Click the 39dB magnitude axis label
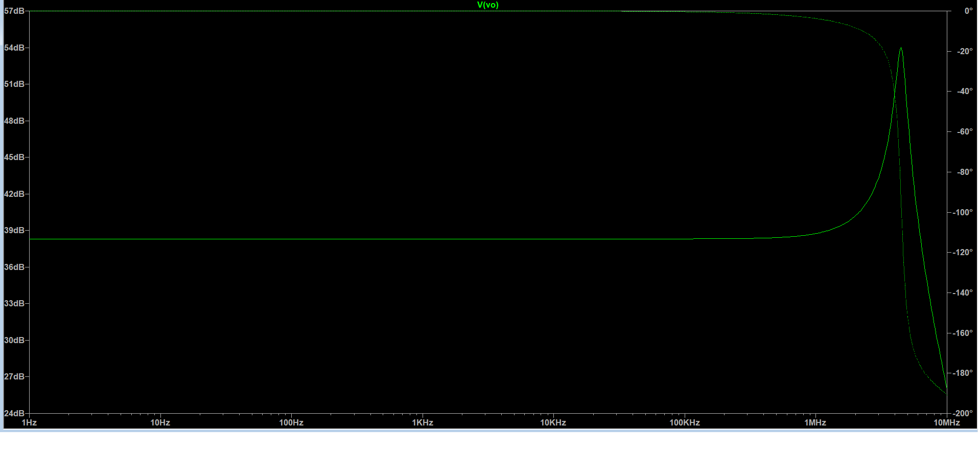Viewport: 980px width, 449px height. 14,230
